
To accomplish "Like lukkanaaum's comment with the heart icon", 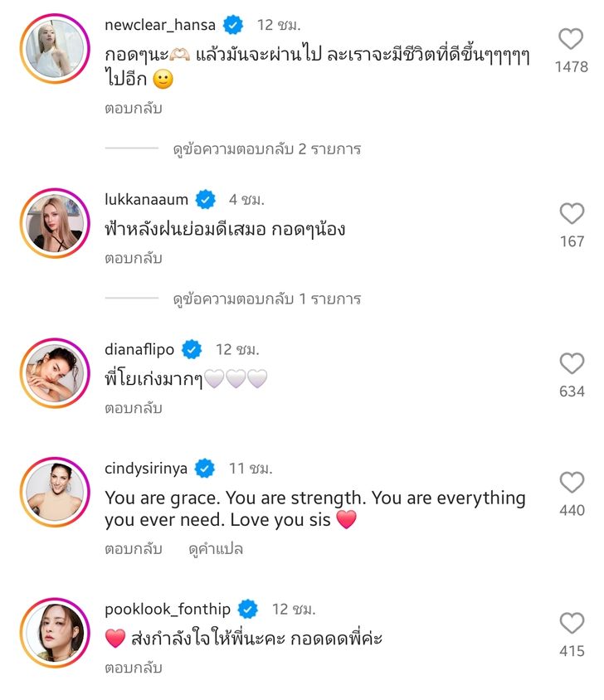I will point(571,214).
